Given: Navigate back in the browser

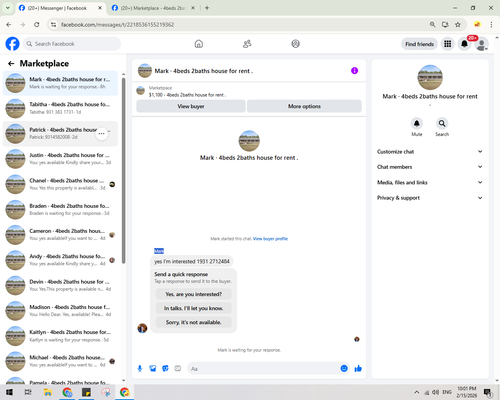Looking at the screenshot, I should pos(9,24).
